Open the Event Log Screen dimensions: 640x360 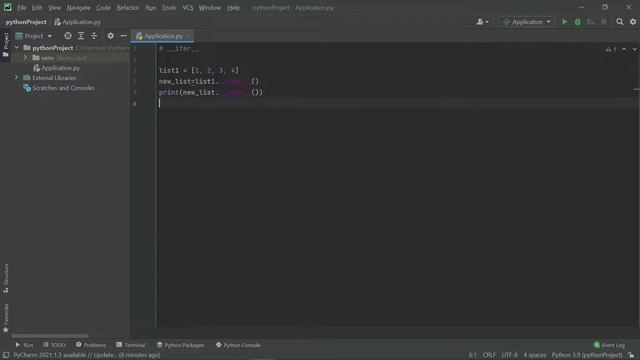[x=609, y=345]
